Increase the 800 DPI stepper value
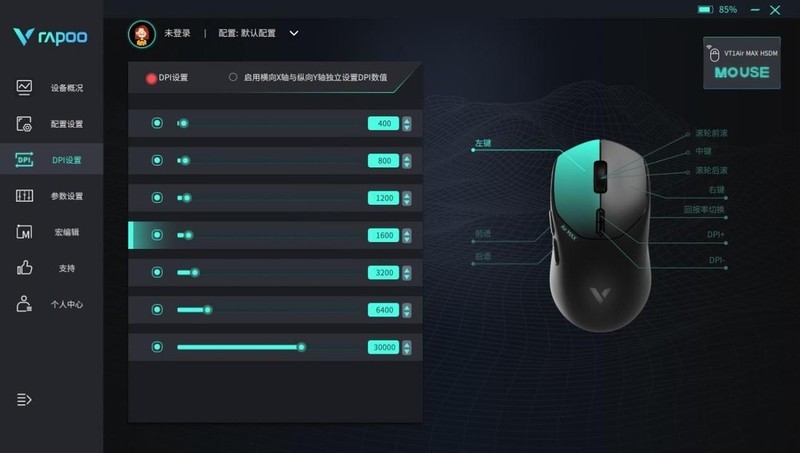This screenshot has width=800, height=453. (407, 158)
